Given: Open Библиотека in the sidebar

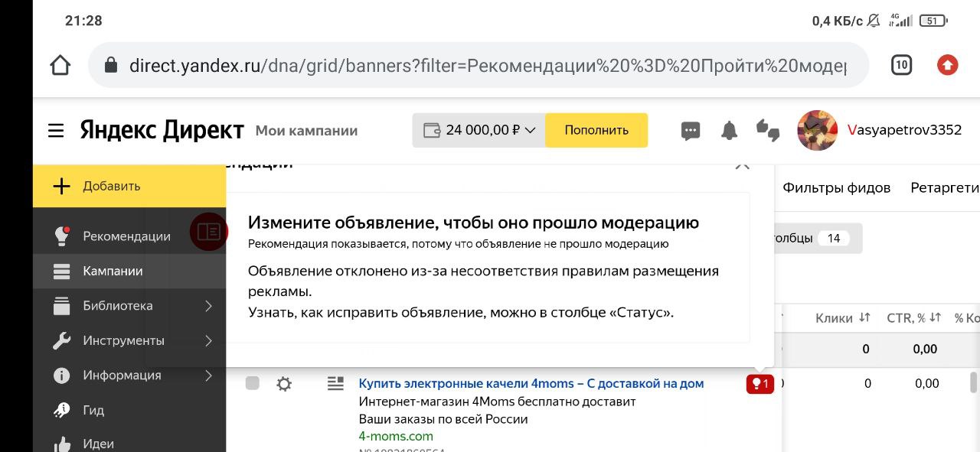Looking at the screenshot, I should (x=118, y=306).
